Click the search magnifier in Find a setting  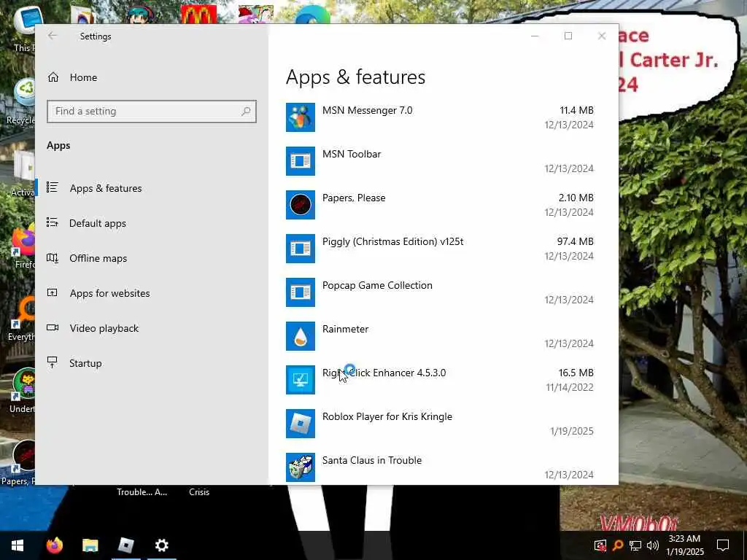246,112
